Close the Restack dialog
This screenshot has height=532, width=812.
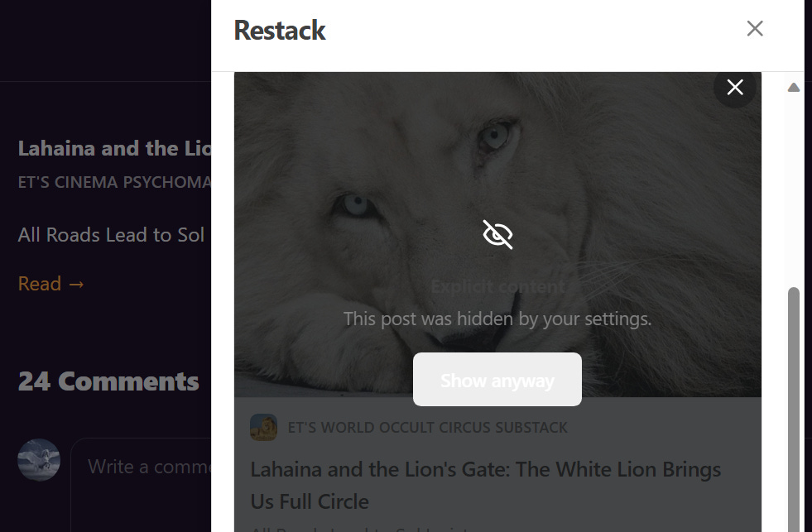[x=754, y=28]
